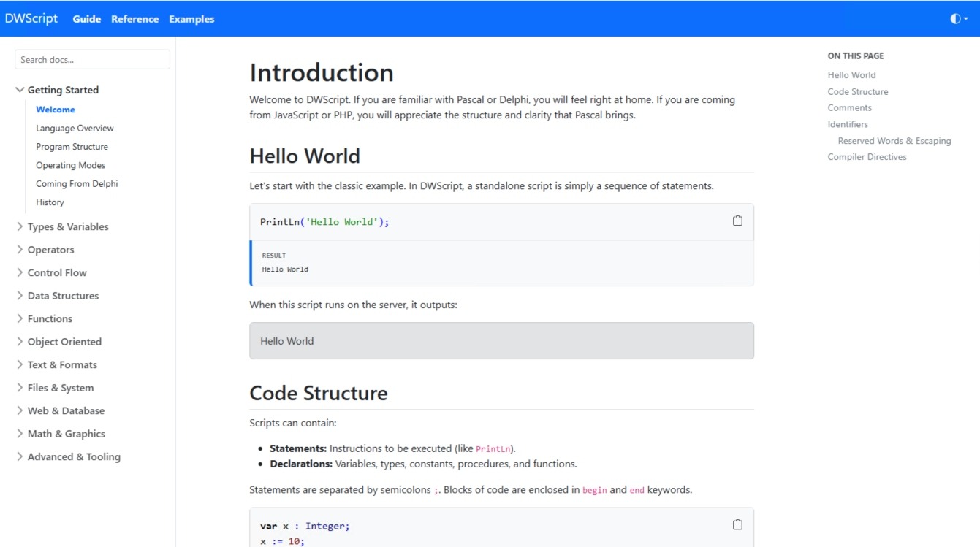Jump to Compiler Directives section
980x547 pixels.
click(x=867, y=157)
